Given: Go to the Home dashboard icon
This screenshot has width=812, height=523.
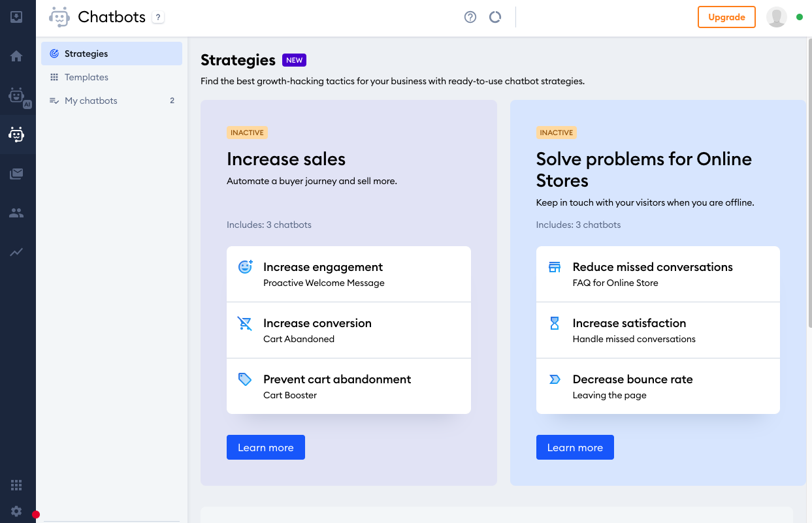Looking at the screenshot, I should [x=16, y=56].
